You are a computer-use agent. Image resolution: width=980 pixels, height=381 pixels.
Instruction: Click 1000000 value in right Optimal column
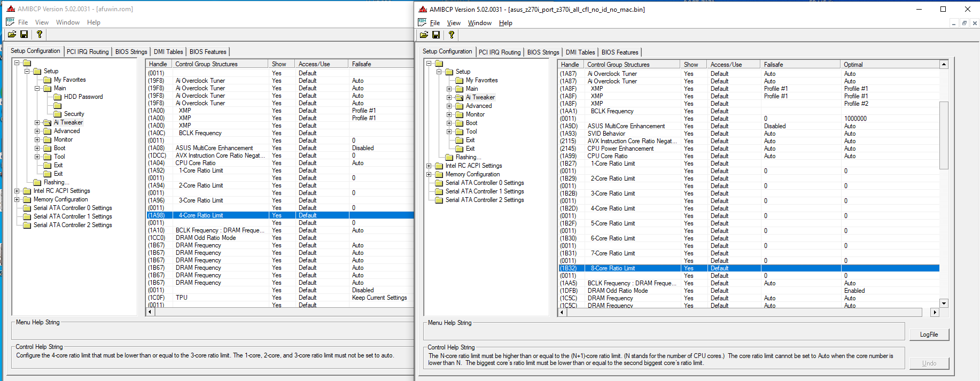[855, 119]
